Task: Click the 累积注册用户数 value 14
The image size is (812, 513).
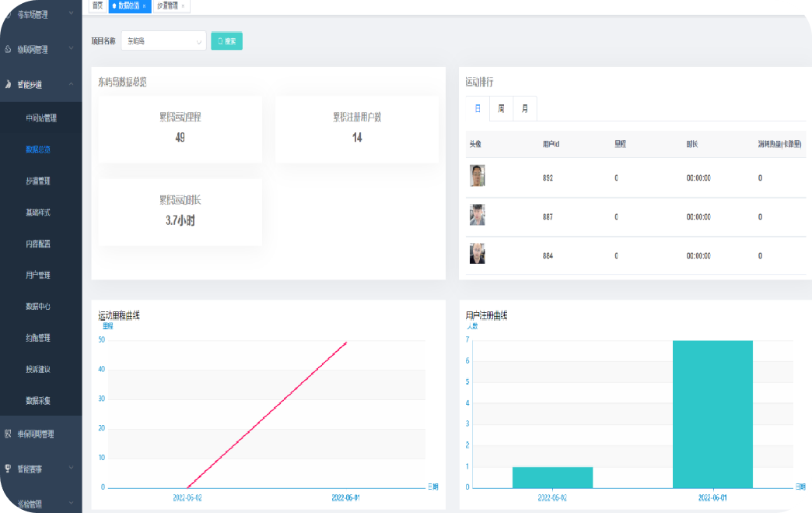Action: click(x=357, y=137)
